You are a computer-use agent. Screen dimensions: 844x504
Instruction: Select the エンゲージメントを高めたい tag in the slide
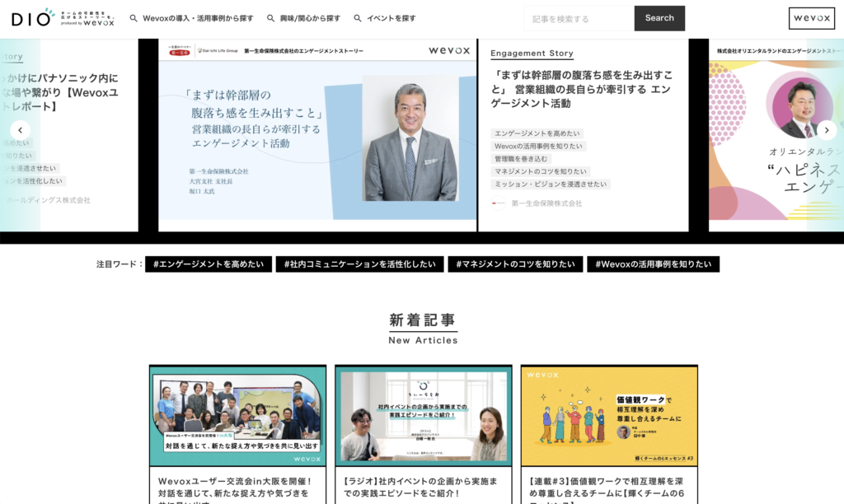[537, 133]
